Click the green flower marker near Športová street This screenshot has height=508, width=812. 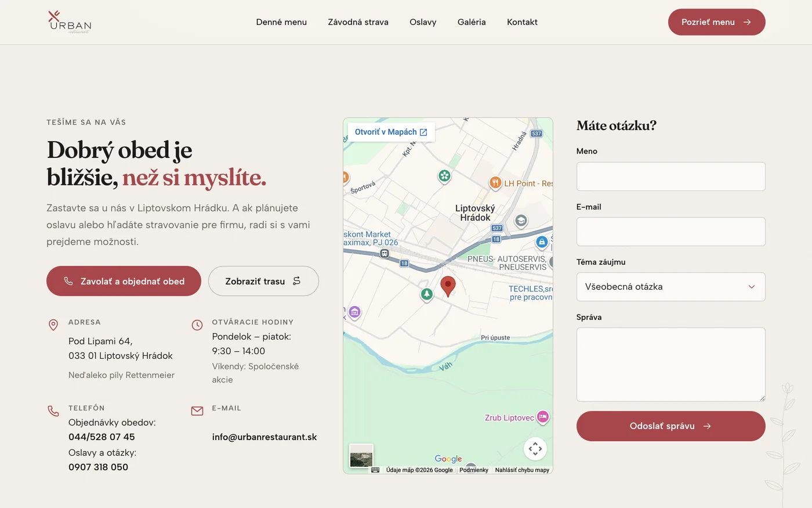point(444,176)
